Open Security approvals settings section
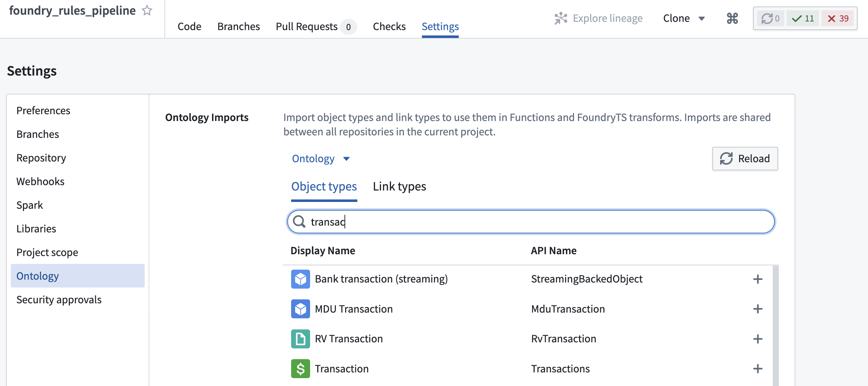Image resolution: width=868 pixels, height=386 pixels. (59, 300)
